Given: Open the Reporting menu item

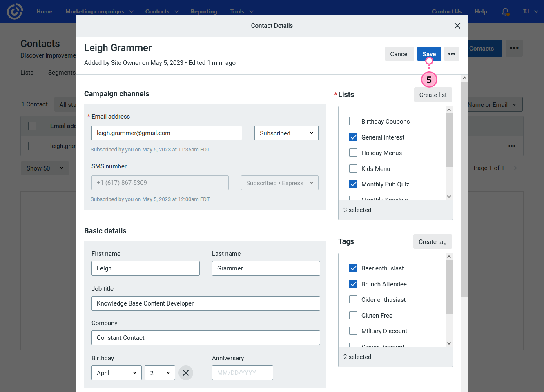Looking at the screenshot, I should click(204, 11).
